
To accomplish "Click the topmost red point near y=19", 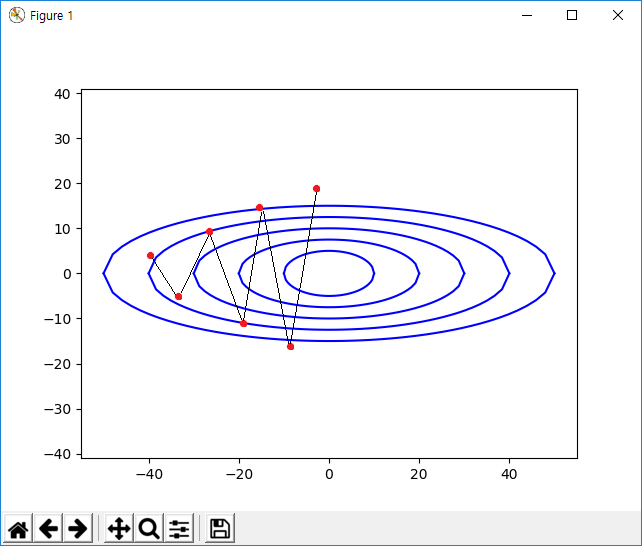I will click(316, 189).
